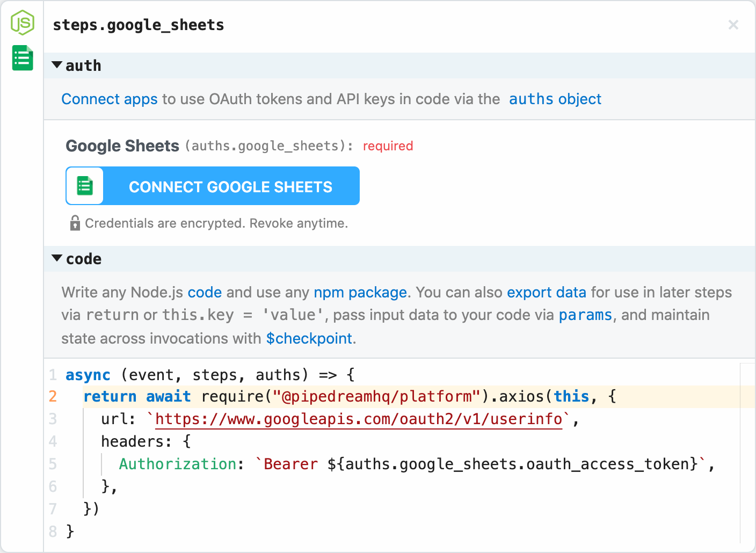Click 'Credentials are encrypted. Revoke anytime.' text
This screenshot has width=756, height=553.
pos(216,223)
